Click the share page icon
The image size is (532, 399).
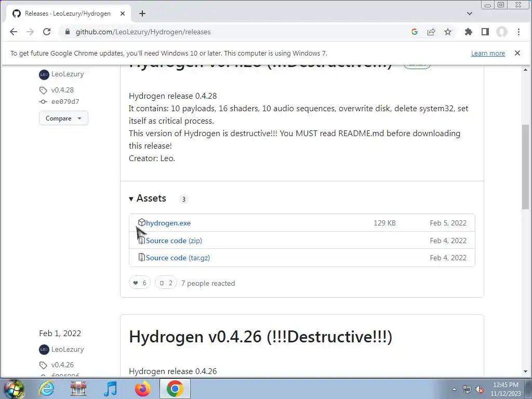click(x=431, y=32)
